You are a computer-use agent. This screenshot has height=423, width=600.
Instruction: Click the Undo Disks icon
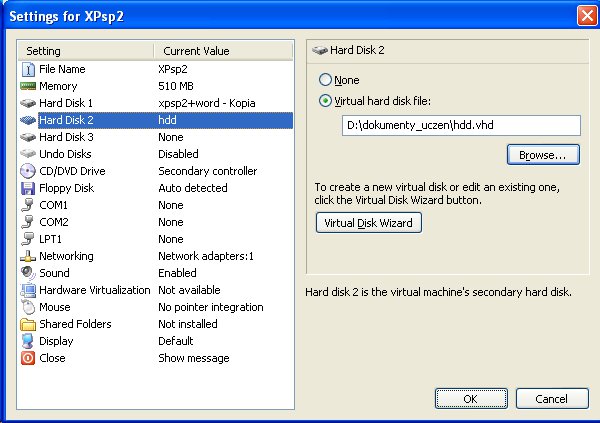click(x=28, y=154)
